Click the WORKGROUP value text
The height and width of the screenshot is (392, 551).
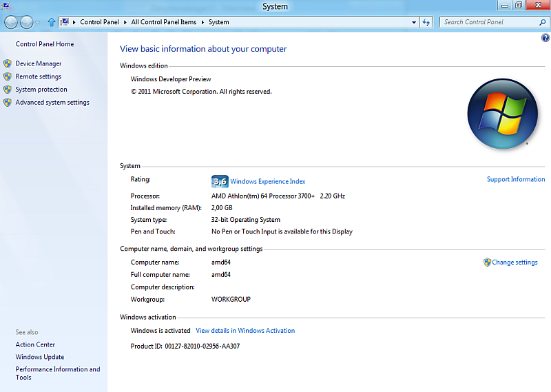(x=231, y=300)
